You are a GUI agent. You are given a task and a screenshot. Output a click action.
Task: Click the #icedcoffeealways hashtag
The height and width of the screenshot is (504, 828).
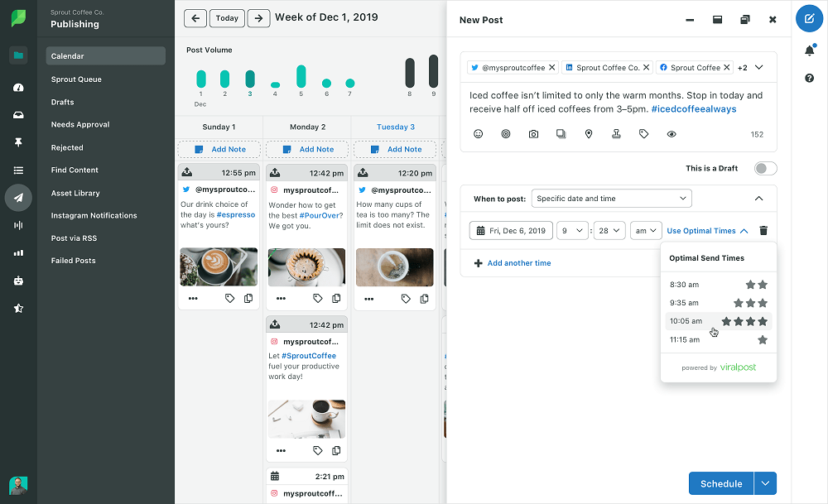(693, 108)
